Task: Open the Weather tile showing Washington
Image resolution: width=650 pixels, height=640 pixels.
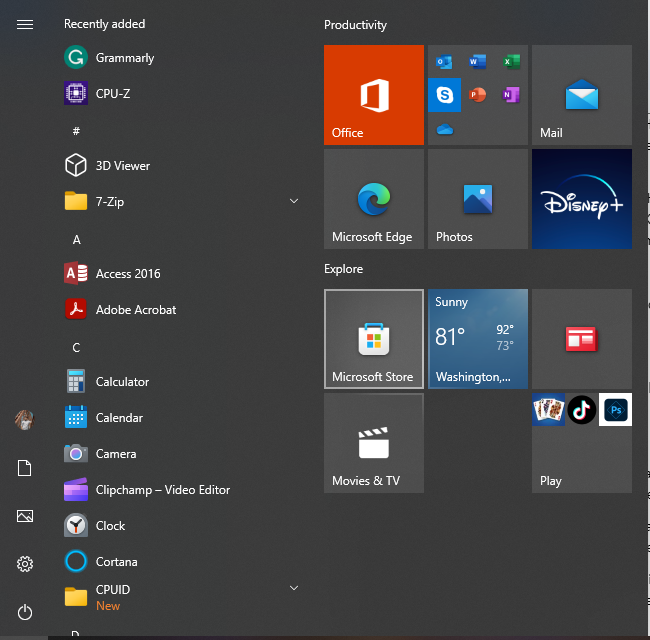Action: [478, 339]
